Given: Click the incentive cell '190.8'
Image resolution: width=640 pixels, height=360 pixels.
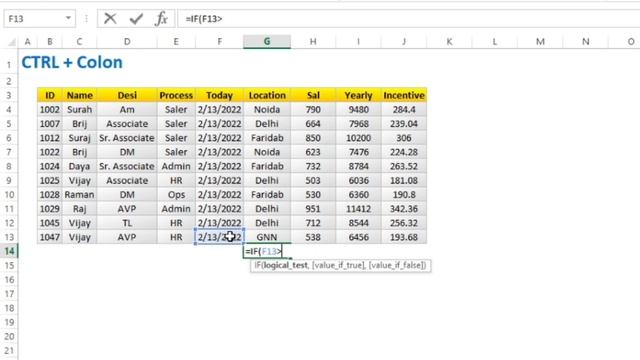Looking at the screenshot, I should (404, 195).
